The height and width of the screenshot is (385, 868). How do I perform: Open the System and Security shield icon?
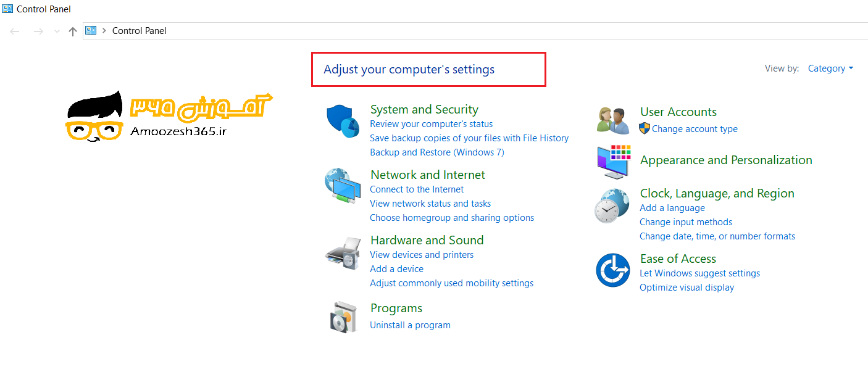(x=343, y=122)
